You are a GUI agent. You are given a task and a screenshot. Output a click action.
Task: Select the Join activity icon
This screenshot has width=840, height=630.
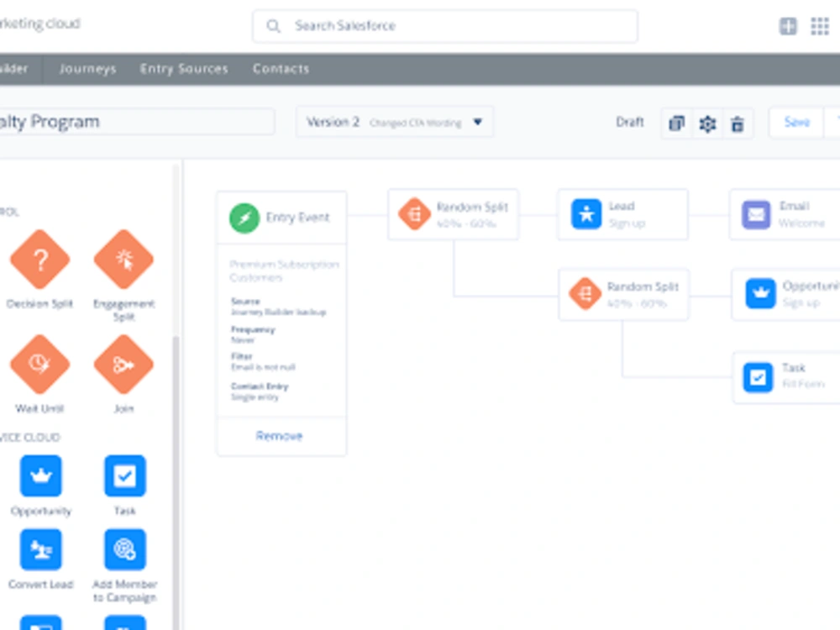[x=123, y=365]
